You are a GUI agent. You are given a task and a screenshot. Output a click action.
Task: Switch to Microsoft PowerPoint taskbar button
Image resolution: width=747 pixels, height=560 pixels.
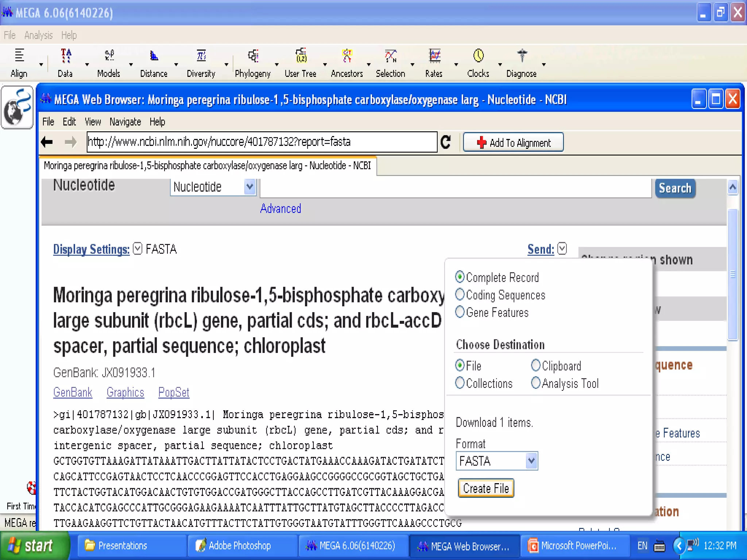575,546
